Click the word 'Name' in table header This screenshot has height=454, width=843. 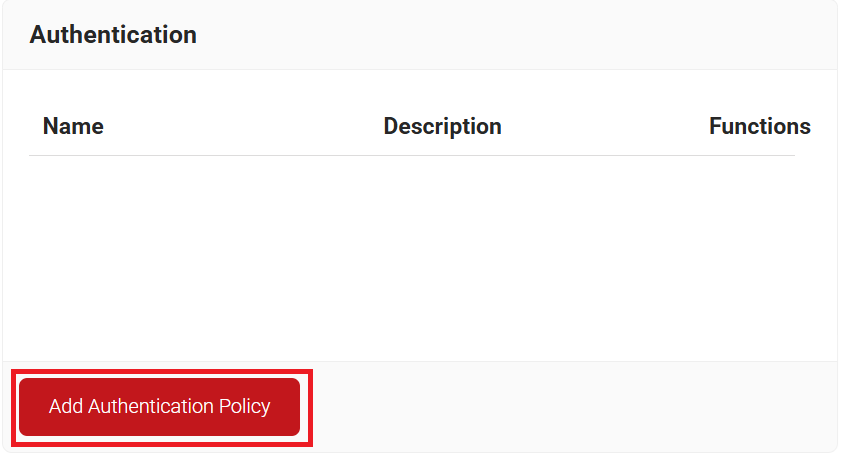(73, 127)
